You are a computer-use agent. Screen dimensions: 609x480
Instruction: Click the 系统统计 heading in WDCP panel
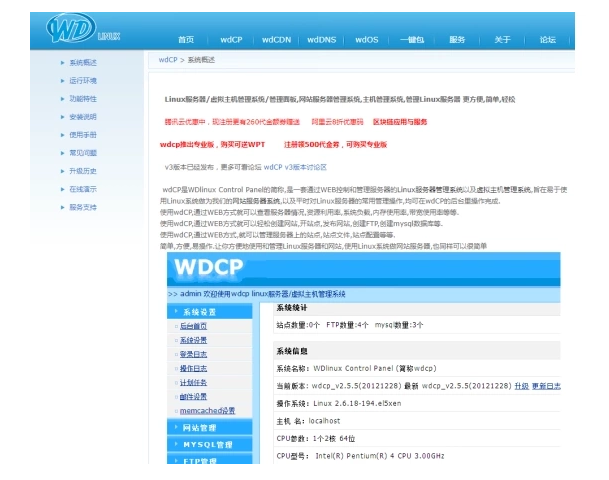click(291, 308)
